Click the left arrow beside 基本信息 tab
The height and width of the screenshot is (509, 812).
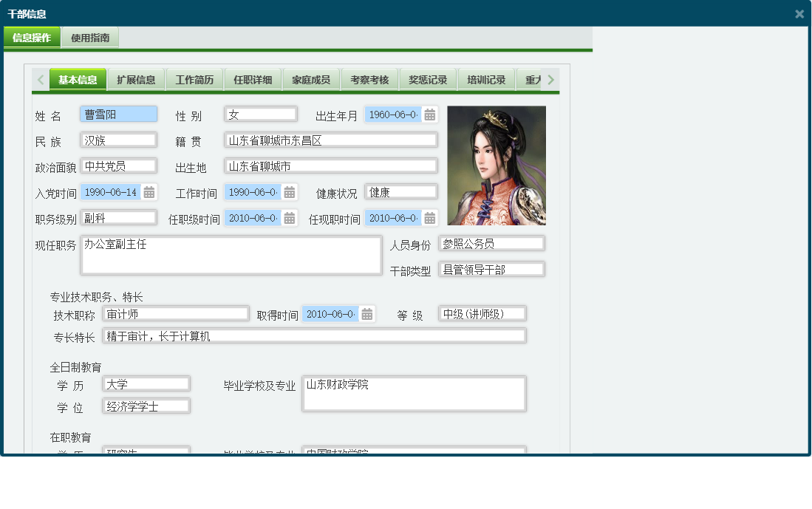coord(40,79)
